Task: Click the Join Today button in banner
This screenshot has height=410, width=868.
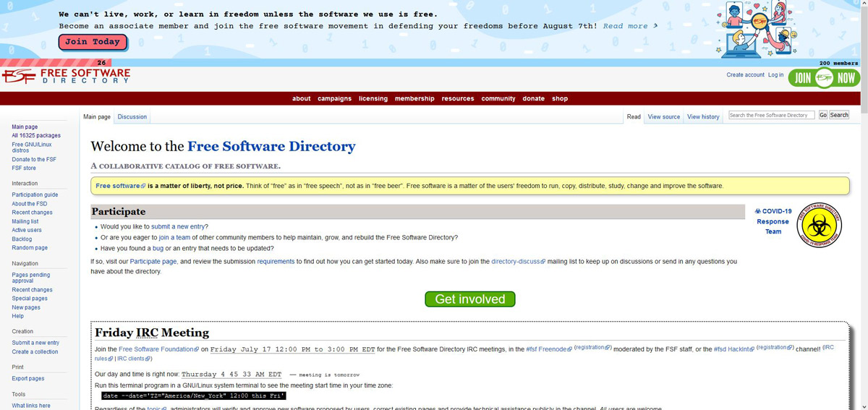Action: (93, 42)
